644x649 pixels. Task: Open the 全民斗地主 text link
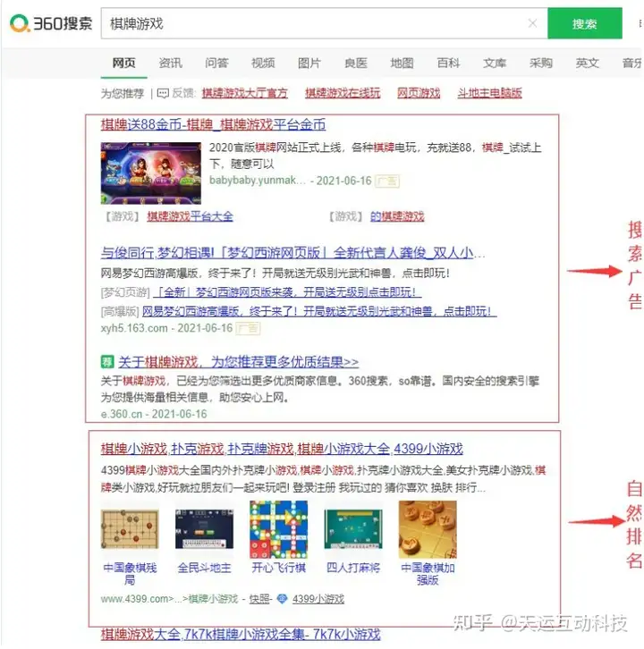(x=204, y=568)
